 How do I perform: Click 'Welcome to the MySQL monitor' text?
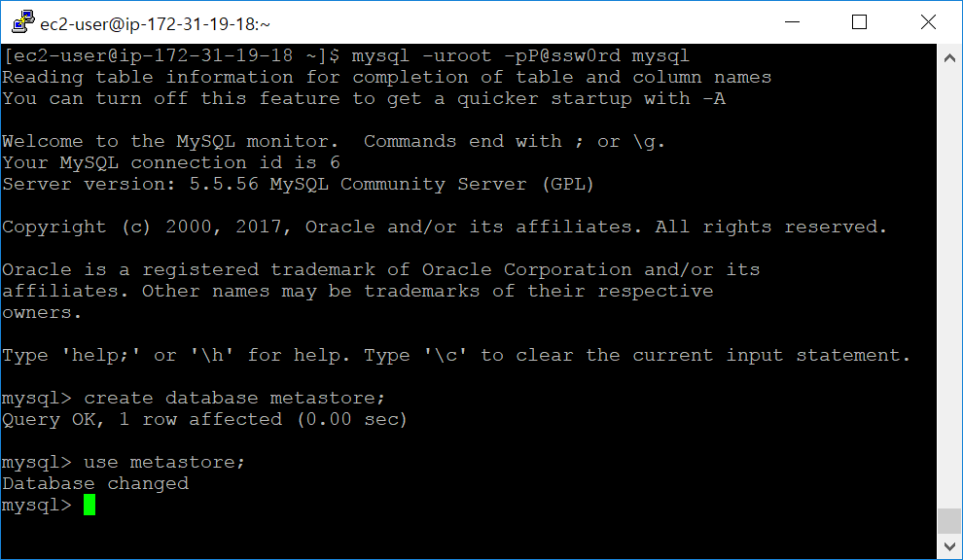[170, 141]
